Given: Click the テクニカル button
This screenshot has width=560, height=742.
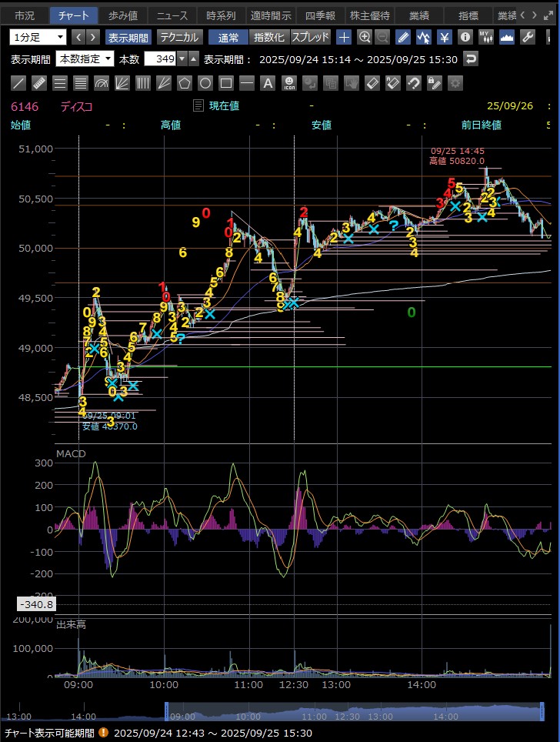Looking at the screenshot, I should 179,37.
